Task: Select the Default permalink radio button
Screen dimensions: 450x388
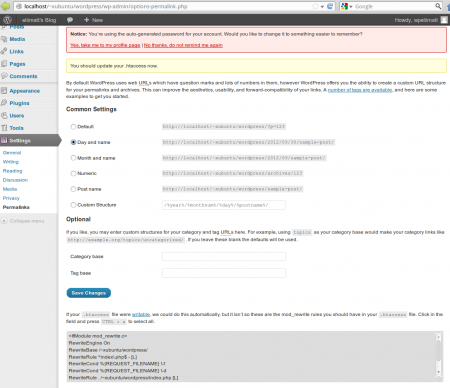Action: (73, 127)
